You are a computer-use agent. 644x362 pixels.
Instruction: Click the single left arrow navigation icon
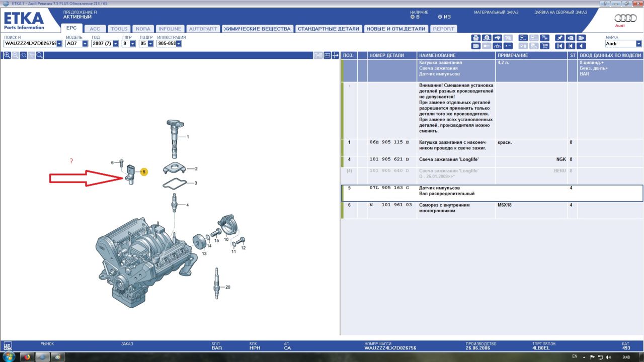(581, 46)
